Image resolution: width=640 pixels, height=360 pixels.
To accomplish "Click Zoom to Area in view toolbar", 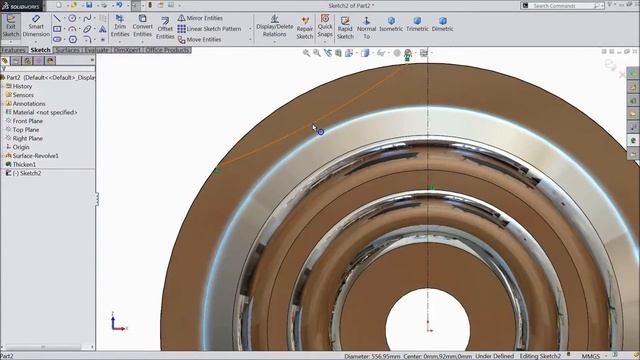I will point(317,53).
